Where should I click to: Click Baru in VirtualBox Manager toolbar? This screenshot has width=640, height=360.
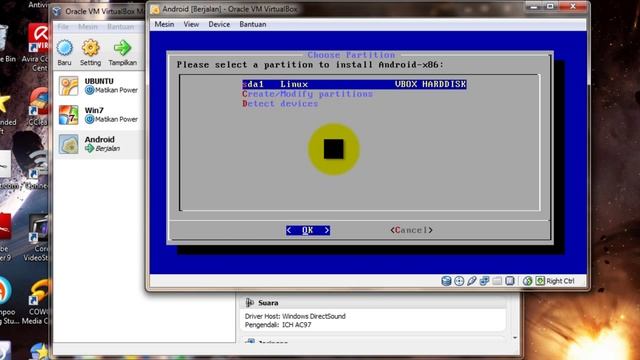[64, 53]
